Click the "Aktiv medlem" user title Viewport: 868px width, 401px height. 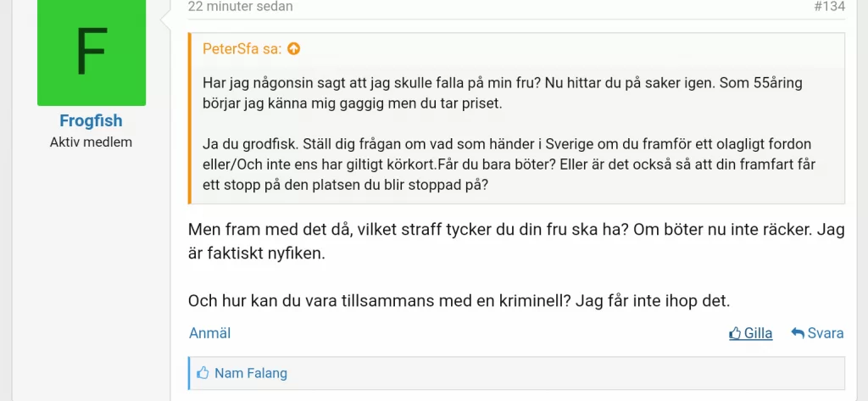pyautogui.click(x=91, y=142)
